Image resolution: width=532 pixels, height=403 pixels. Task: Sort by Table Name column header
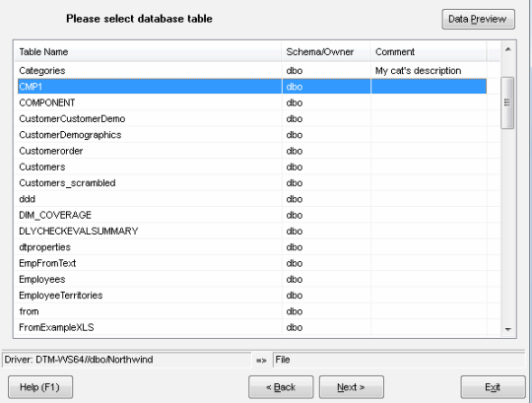(x=148, y=52)
